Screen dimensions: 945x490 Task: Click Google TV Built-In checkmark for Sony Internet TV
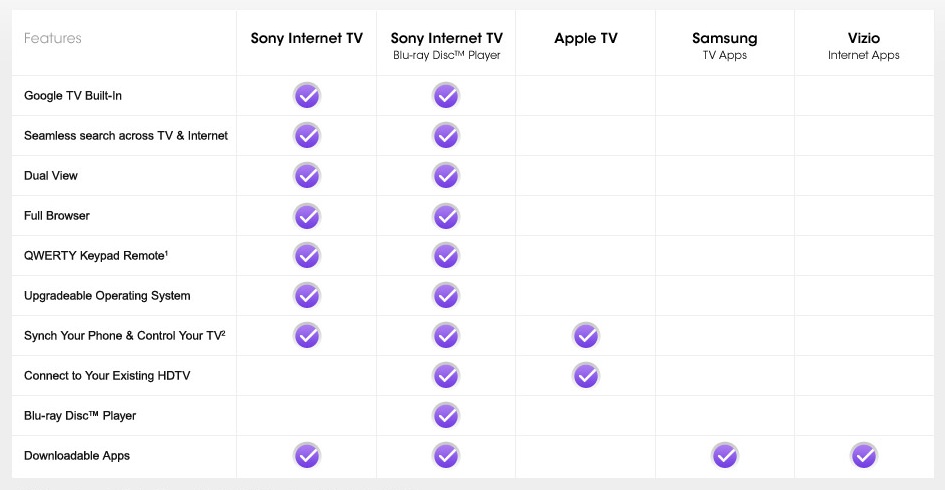point(307,95)
